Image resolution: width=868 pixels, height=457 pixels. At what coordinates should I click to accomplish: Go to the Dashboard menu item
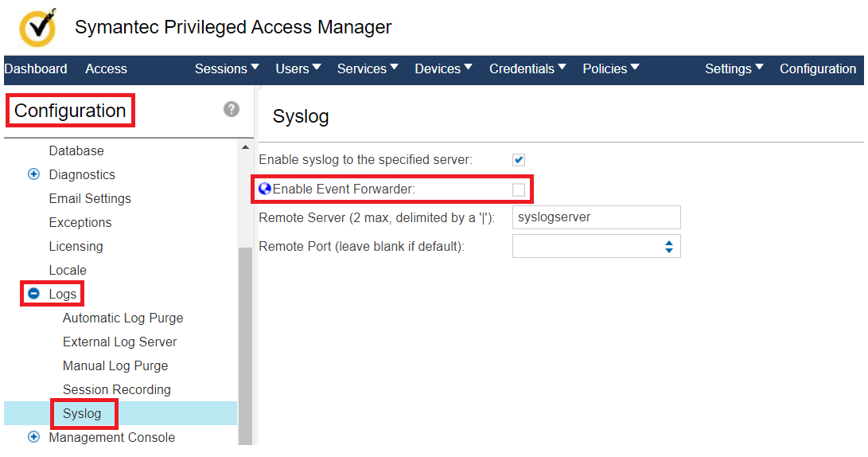coord(36,68)
